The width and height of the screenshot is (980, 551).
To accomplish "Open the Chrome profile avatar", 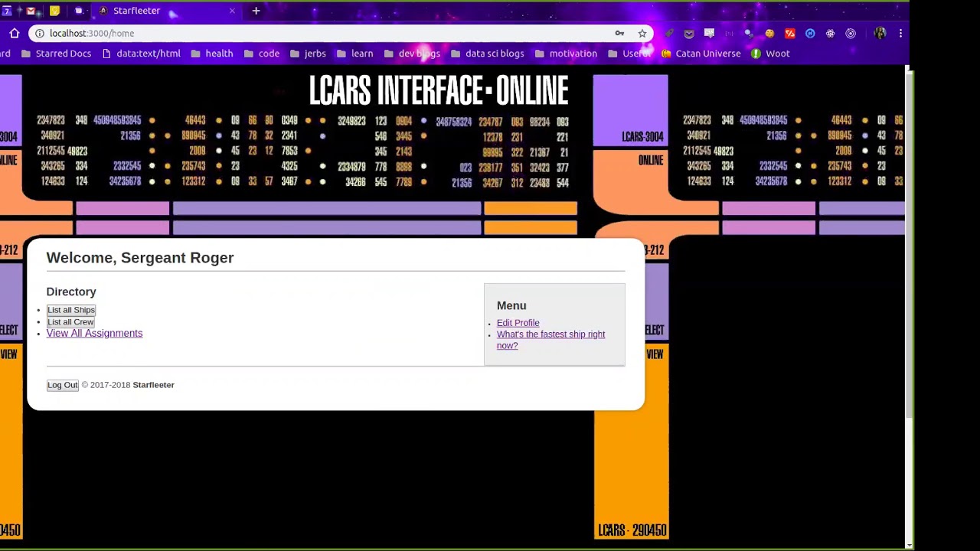I will point(880,33).
